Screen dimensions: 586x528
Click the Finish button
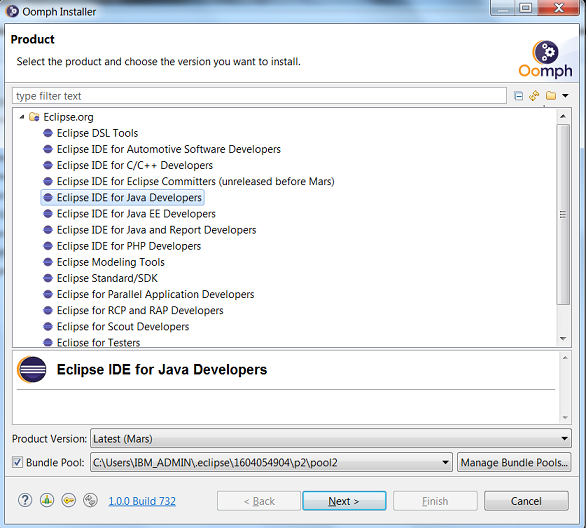pyautogui.click(x=435, y=501)
